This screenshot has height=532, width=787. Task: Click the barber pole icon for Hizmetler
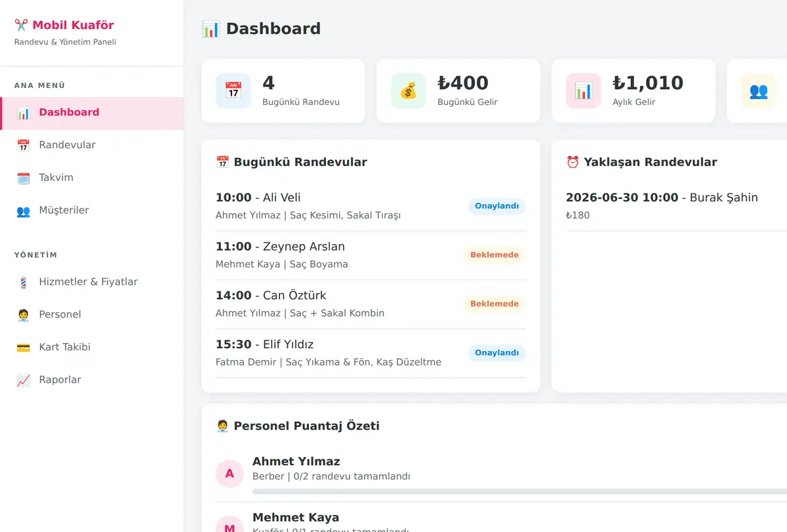coord(23,283)
